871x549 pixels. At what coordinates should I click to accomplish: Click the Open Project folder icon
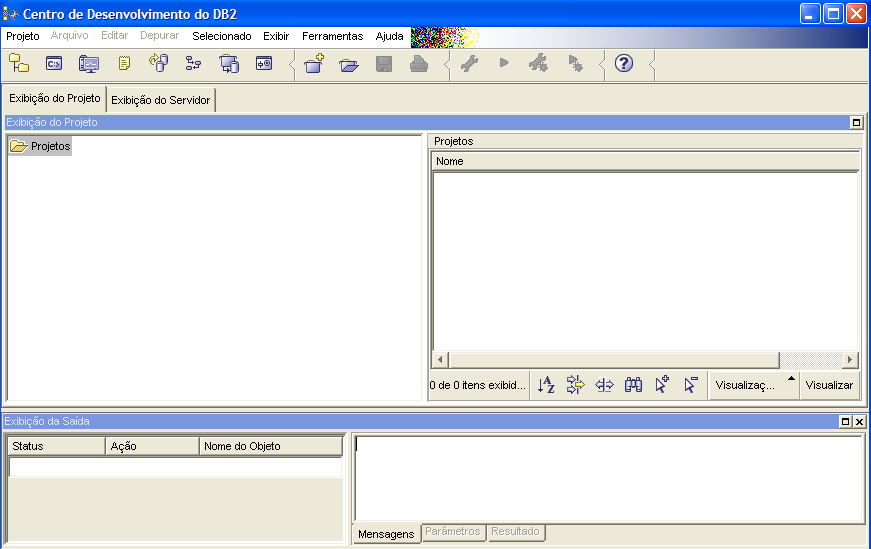click(x=348, y=64)
